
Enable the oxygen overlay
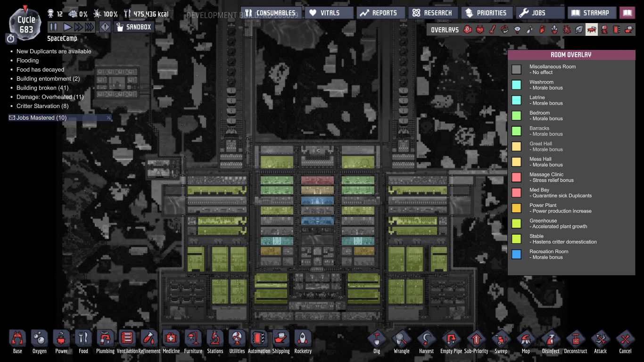click(x=468, y=30)
